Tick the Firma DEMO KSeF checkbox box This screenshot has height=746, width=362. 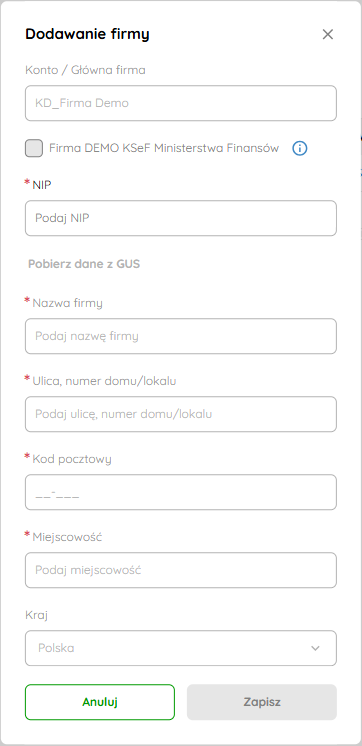point(34,148)
